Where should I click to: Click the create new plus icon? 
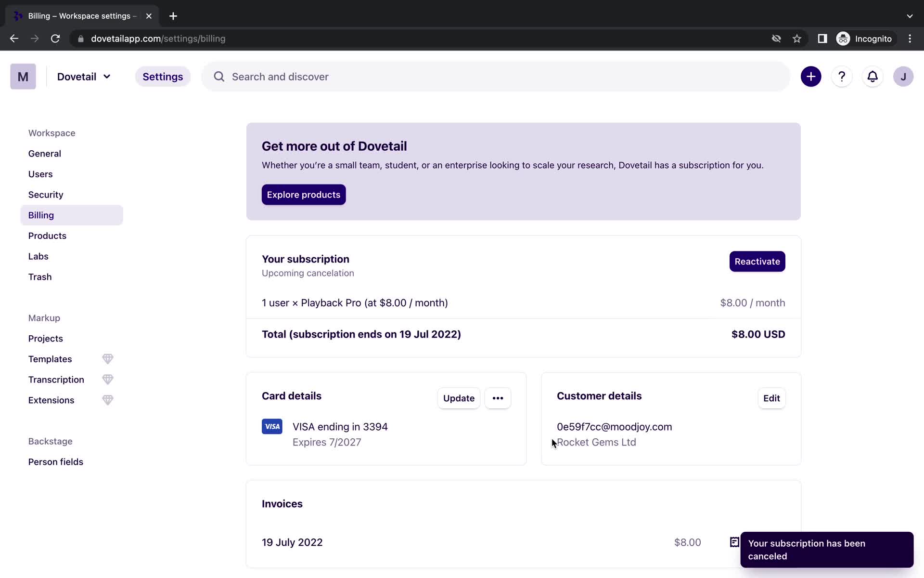(811, 76)
